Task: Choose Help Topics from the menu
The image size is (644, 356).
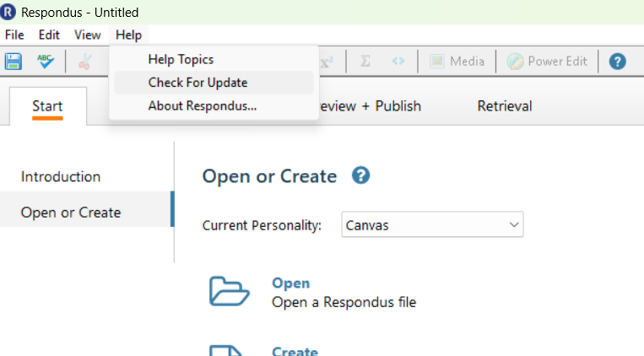Action: point(214,60)
